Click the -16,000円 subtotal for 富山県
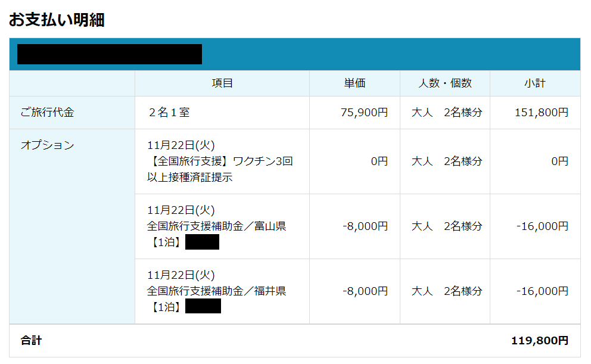 [x=542, y=226]
